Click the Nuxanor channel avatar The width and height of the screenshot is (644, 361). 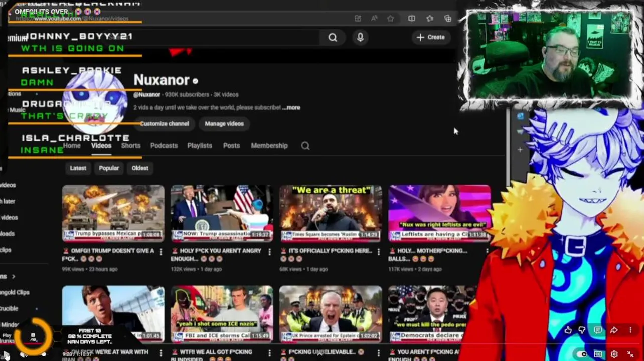coord(95,102)
